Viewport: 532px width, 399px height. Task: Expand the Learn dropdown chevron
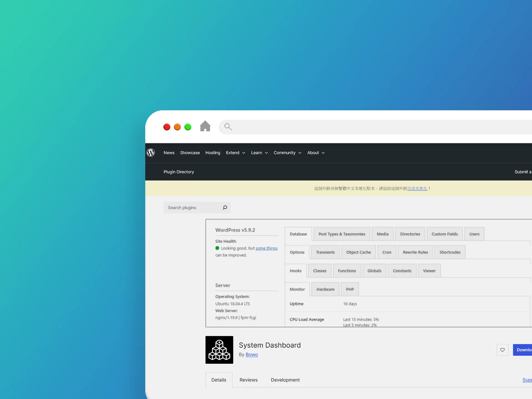[x=266, y=153]
